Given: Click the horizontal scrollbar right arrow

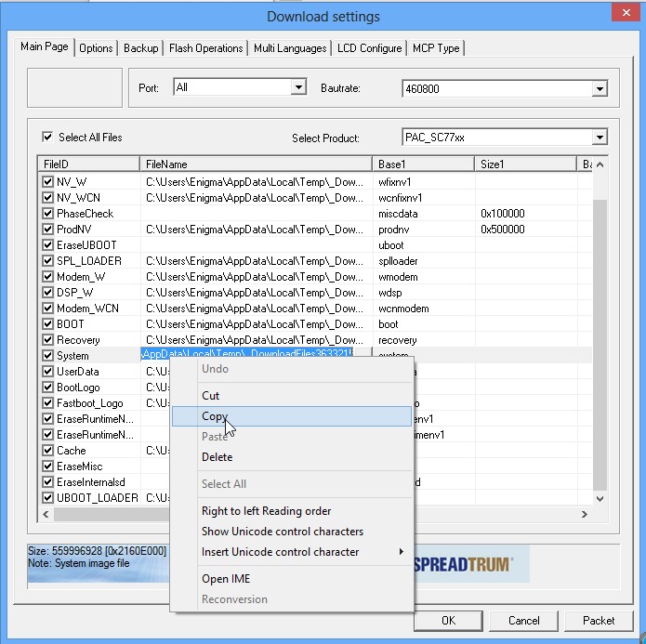Looking at the screenshot, I should point(585,514).
